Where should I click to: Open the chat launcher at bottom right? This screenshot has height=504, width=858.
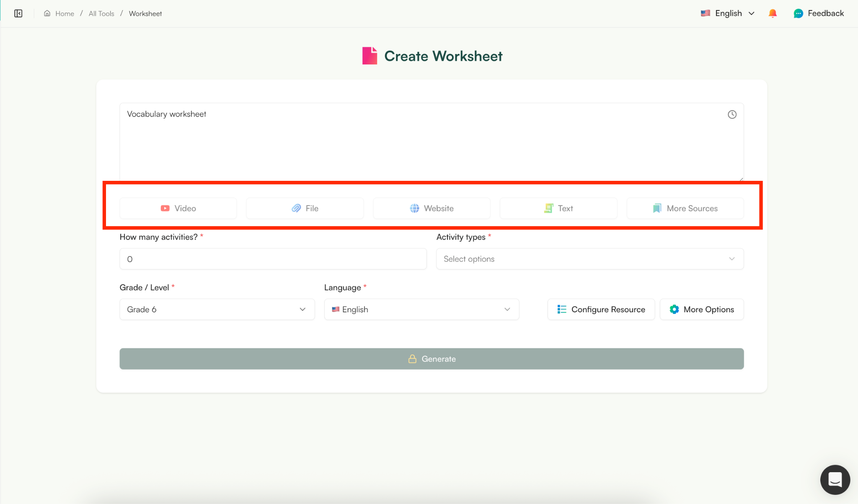[x=835, y=480]
